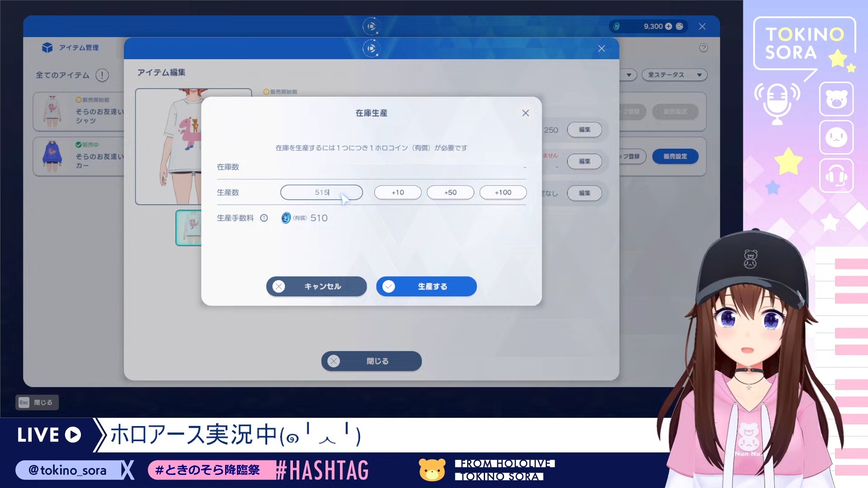Viewport: 868px width, 488px height.
Task: Open the 生産手数料 info icon
Action: (x=264, y=218)
